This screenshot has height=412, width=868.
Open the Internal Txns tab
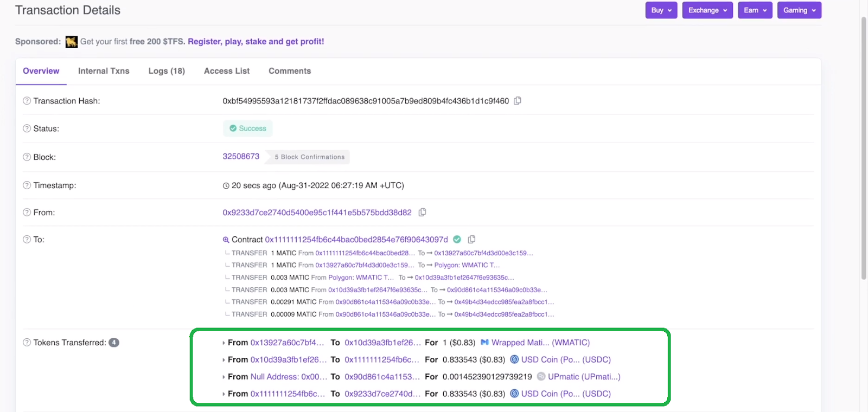click(104, 71)
